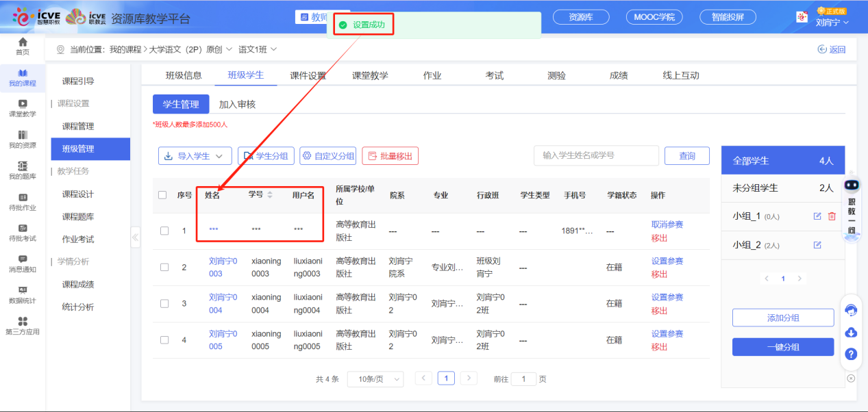
Task: Click inside the student name search input field
Action: (596, 155)
